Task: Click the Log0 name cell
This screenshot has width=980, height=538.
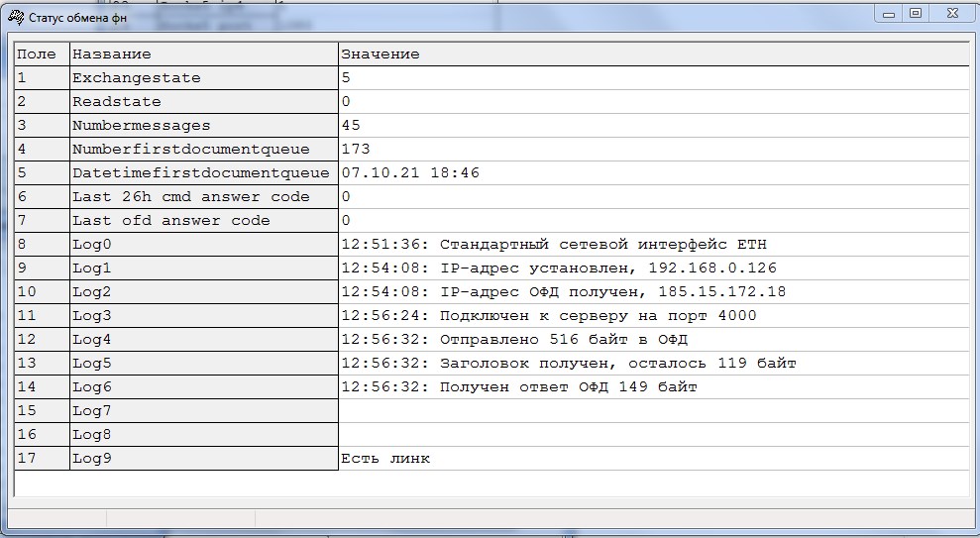Action: coord(204,245)
